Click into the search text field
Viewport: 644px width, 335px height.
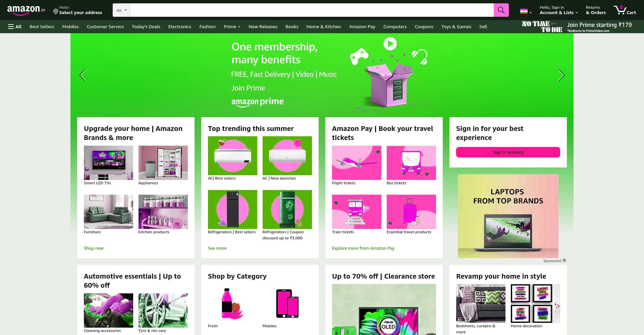(312, 10)
